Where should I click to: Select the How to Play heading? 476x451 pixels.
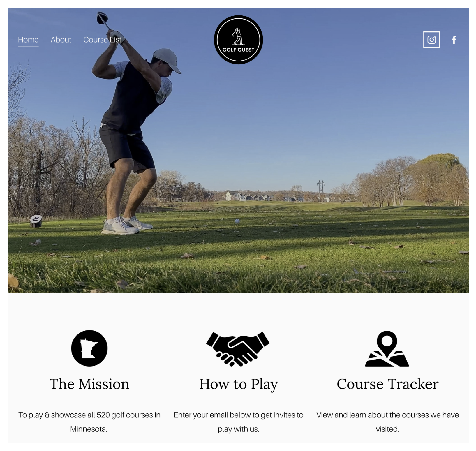point(239,384)
